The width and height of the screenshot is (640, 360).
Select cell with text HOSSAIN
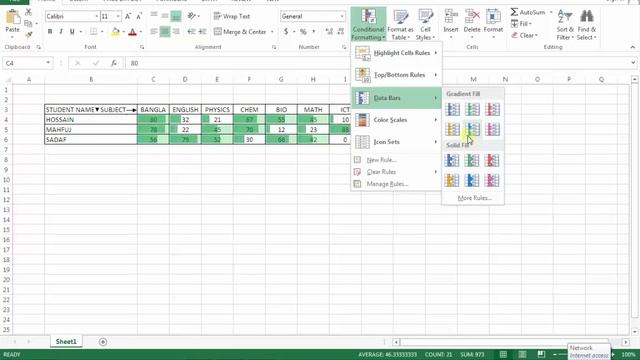coord(91,120)
